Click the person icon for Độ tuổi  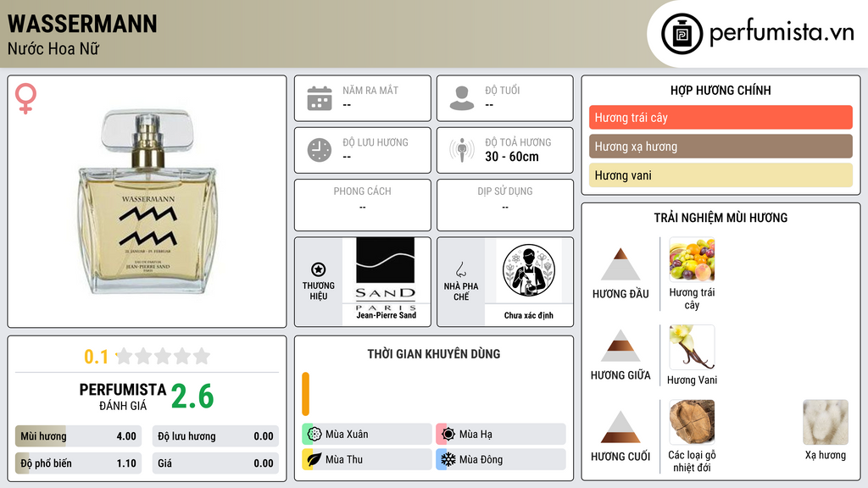pyautogui.click(x=462, y=98)
